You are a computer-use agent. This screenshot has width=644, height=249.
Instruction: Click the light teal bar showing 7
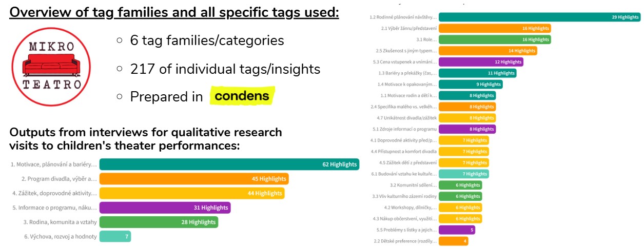pos(115,236)
